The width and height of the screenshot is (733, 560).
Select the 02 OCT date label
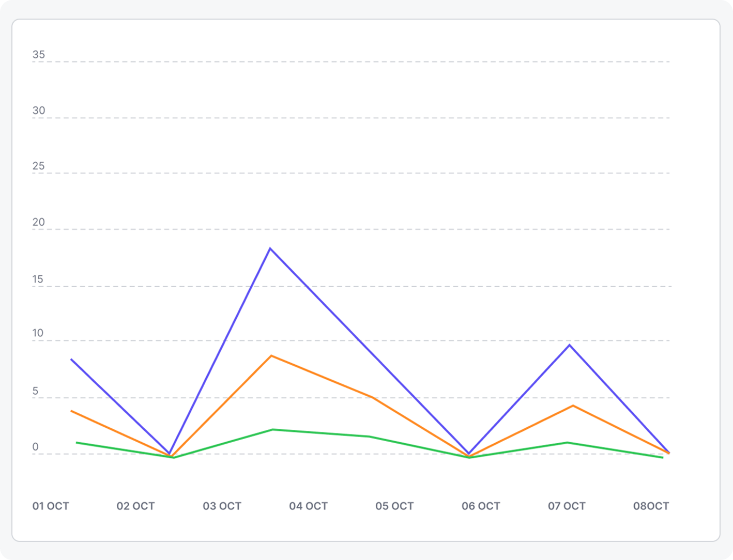pos(135,506)
